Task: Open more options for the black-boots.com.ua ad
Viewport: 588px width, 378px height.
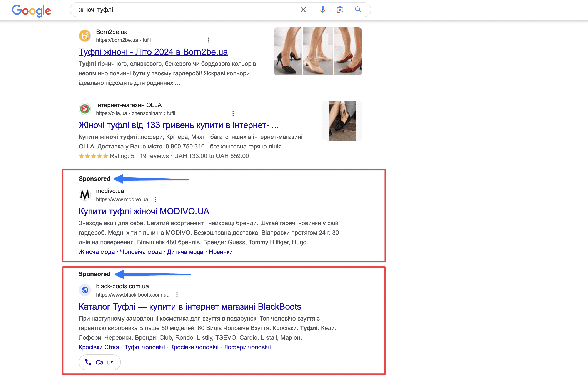Action: point(177,295)
